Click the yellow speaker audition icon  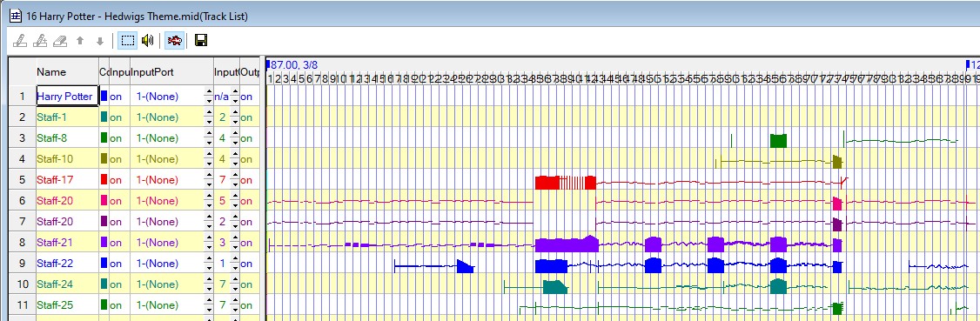pos(147,41)
